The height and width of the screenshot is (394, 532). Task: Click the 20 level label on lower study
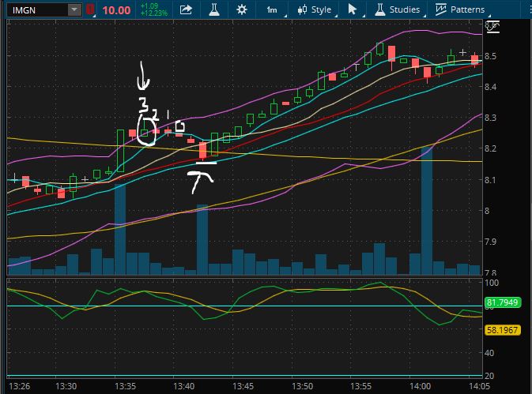pos(489,376)
